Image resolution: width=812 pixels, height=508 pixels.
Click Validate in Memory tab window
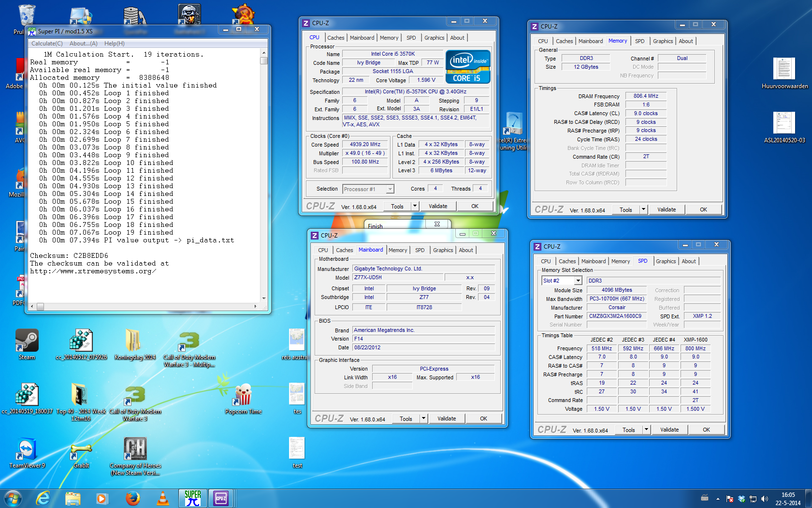click(x=667, y=209)
